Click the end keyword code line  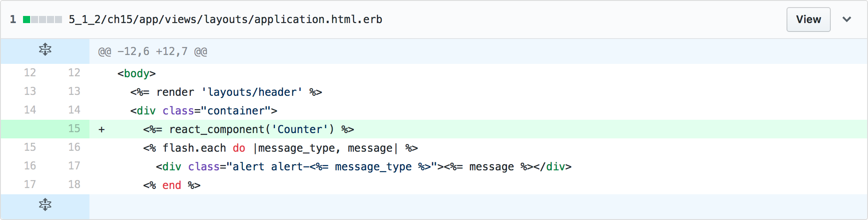tap(172, 185)
